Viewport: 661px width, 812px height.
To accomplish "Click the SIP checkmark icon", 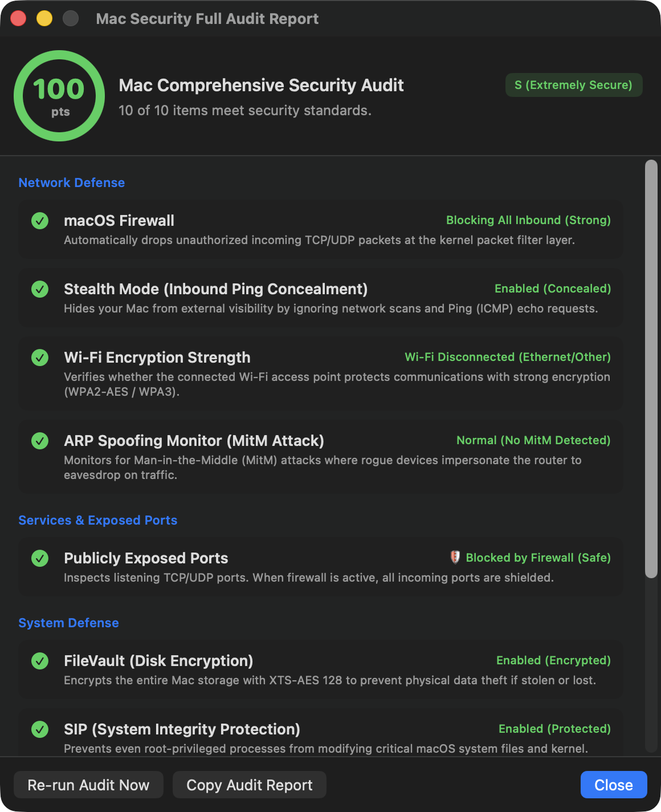I will point(40,729).
